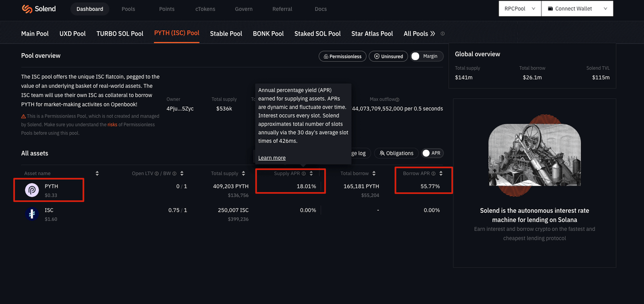Click the PYTH token icon

(x=32, y=190)
